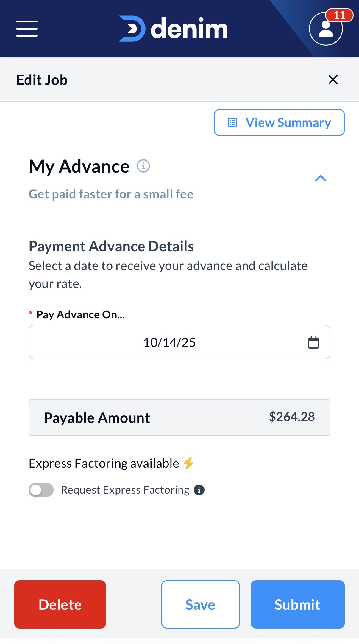Click the info icon beside My Advance
The width and height of the screenshot is (359, 644).
tap(143, 166)
